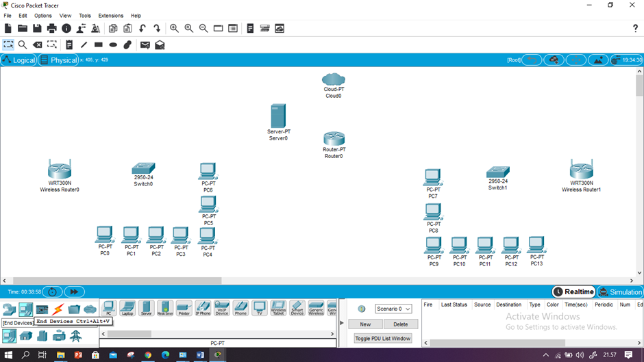Open Word from the Windows taskbar
Viewport: 644px width, 362px height.
200,355
